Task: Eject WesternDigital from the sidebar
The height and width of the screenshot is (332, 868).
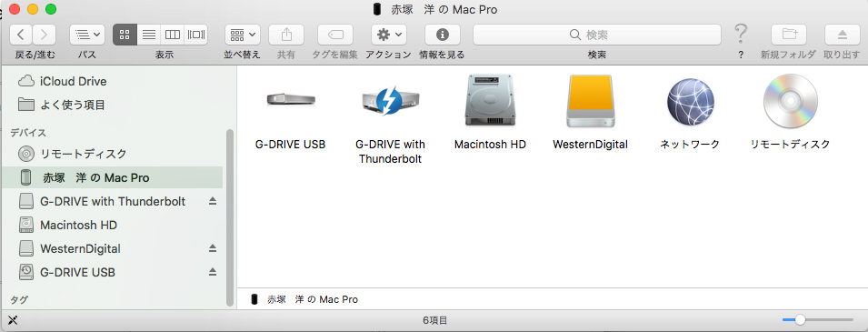Action: tap(213, 248)
